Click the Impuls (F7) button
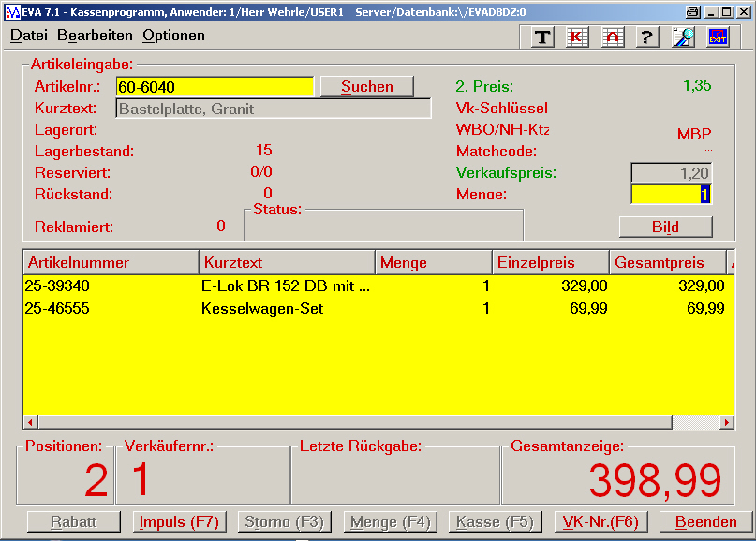Viewport: 756px width, 541px height. click(x=179, y=521)
